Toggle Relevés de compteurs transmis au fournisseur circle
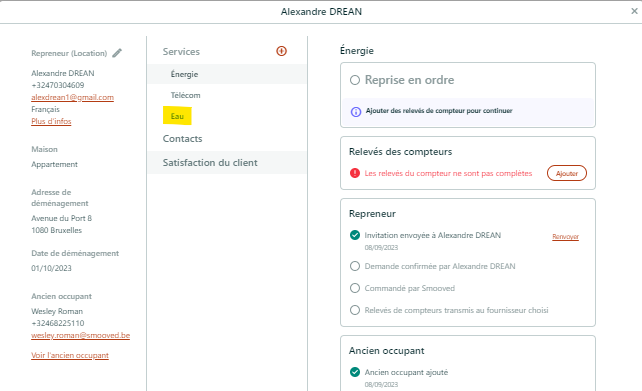This screenshot has height=391, width=642. [x=355, y=310]
